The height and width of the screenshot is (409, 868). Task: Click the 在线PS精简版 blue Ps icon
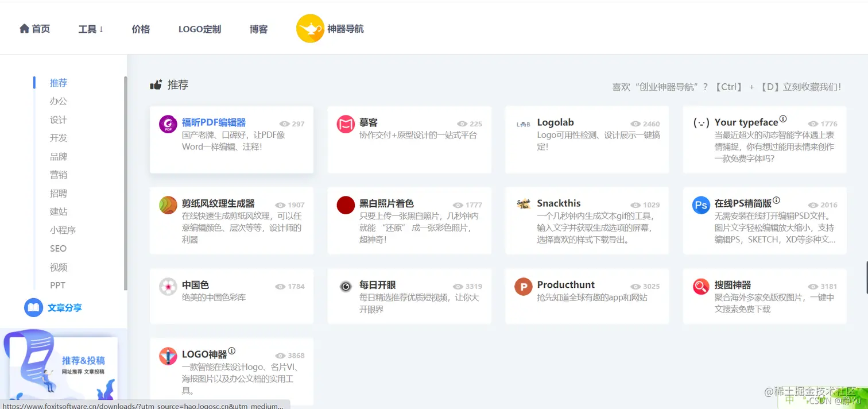coord(701,205)
